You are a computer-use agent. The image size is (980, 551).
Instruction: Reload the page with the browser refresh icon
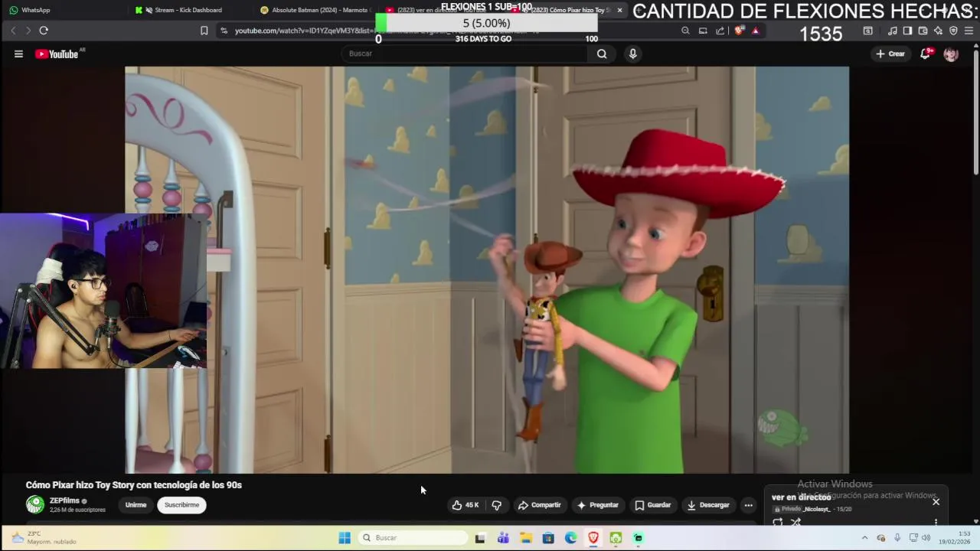pyautogui.click(x=44, y=31)
